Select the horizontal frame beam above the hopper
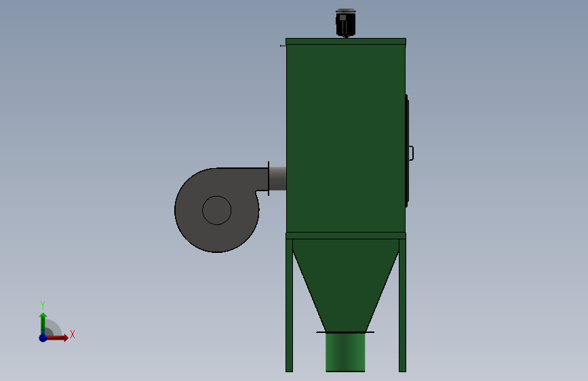The width and height of the screenshot is (588, 381). (x=346, y=235)
